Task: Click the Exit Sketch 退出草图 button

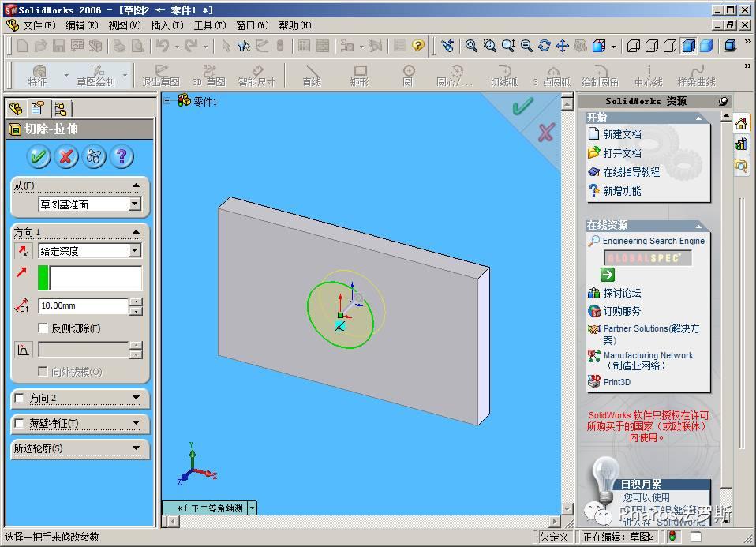Action: [160, 76]
